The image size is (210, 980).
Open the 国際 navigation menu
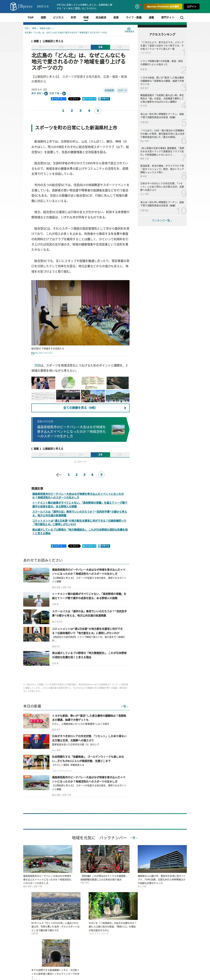click(44, 17)
